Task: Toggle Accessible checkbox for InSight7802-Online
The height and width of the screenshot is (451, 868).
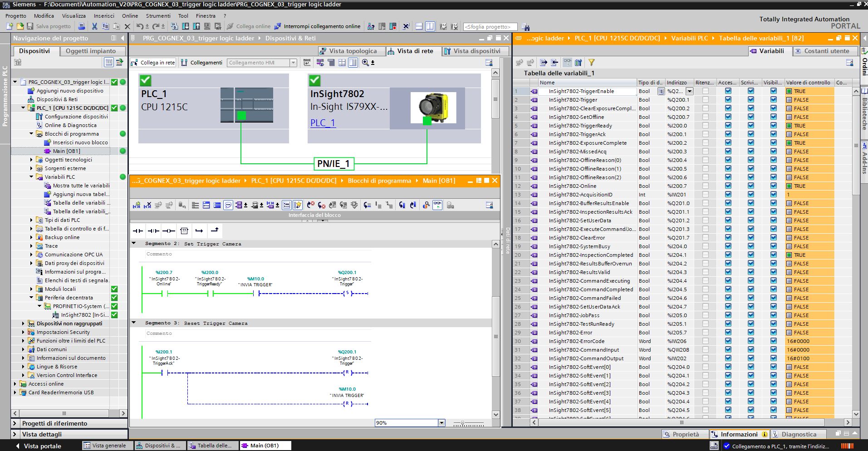Action: click(x=728, y=186)
